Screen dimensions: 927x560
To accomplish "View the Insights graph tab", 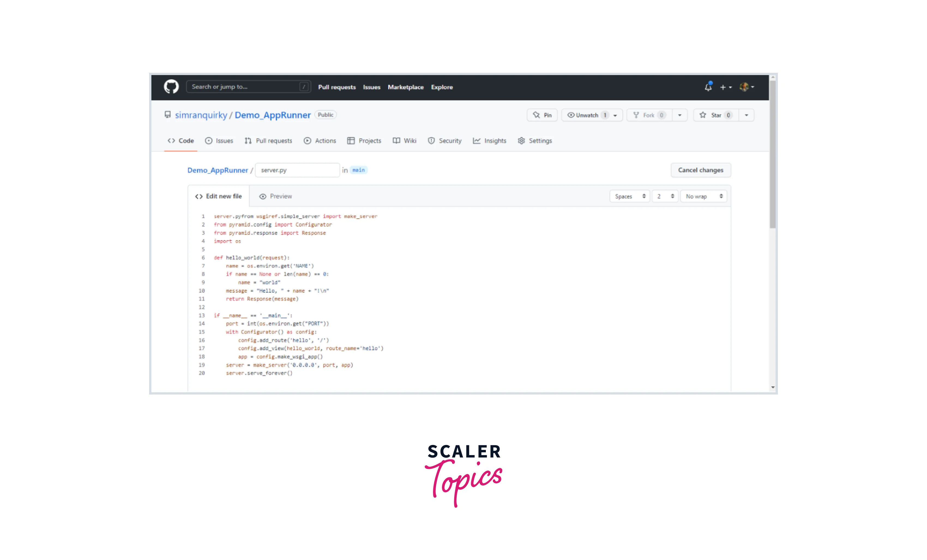I will tap(490, 140).
